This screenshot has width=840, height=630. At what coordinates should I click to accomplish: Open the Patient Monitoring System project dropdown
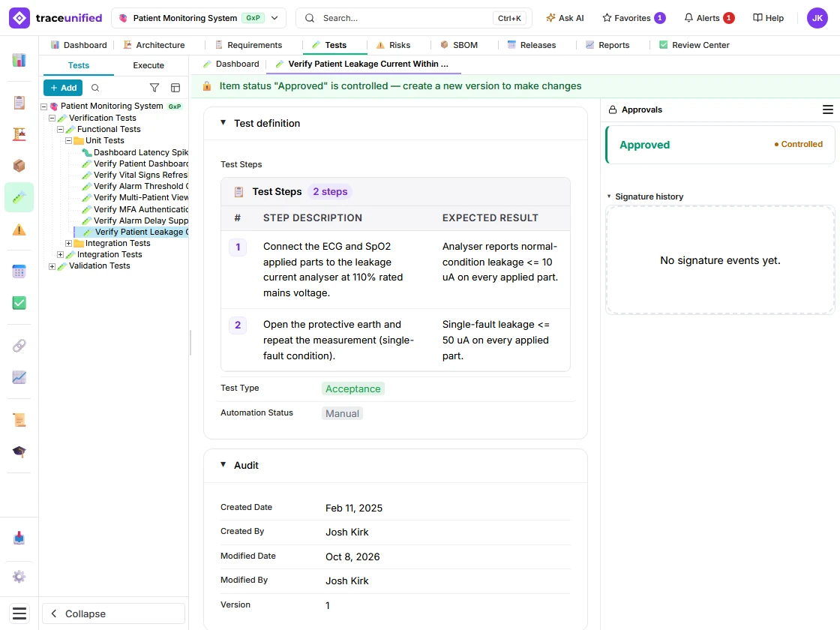pos(199,18)
